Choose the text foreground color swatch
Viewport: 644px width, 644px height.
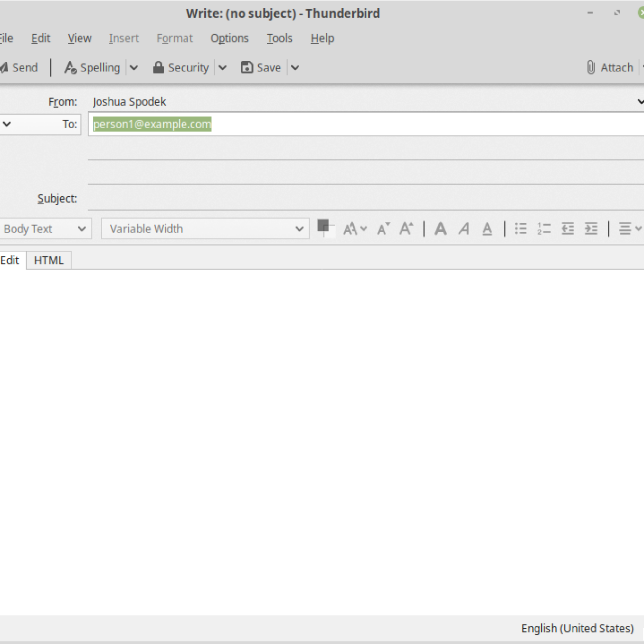(x=322, y=225)
